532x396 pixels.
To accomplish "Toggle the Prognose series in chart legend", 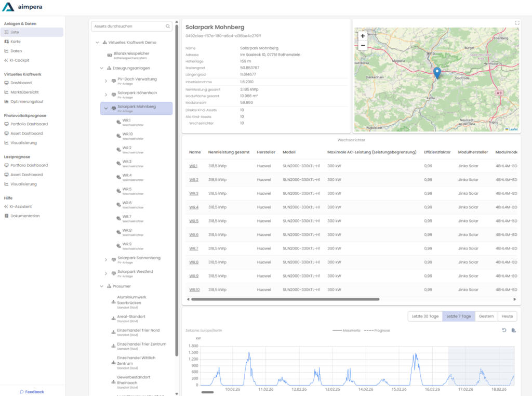I will coord(377,331).
